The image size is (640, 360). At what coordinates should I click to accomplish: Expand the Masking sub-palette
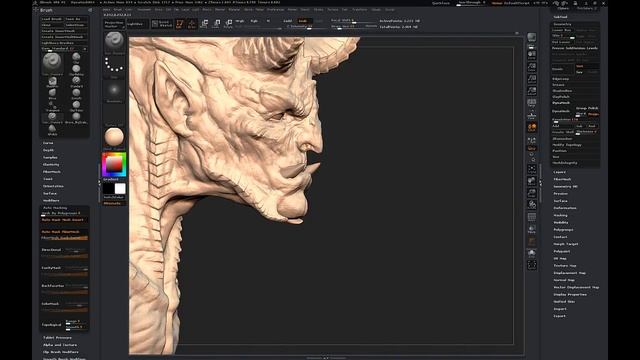click(x=560, y=215)
